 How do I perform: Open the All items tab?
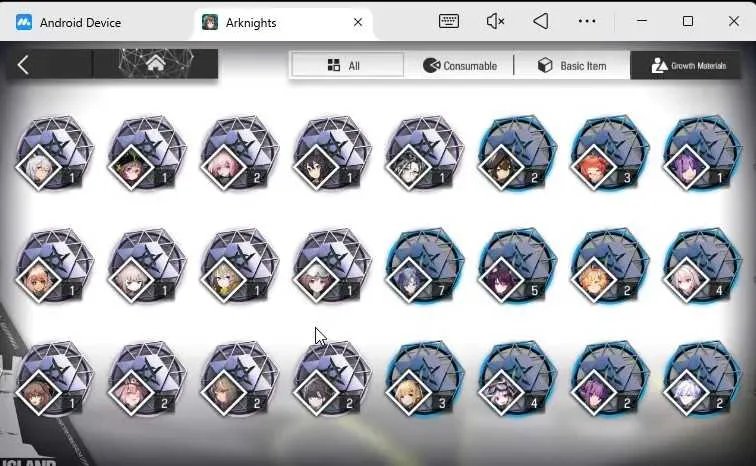pos(347,65)
